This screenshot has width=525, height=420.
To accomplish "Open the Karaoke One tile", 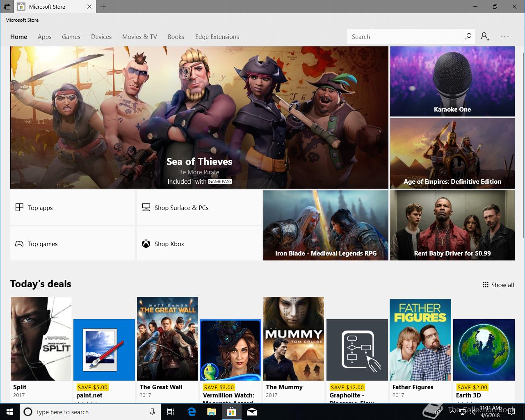I will point(452,81).
